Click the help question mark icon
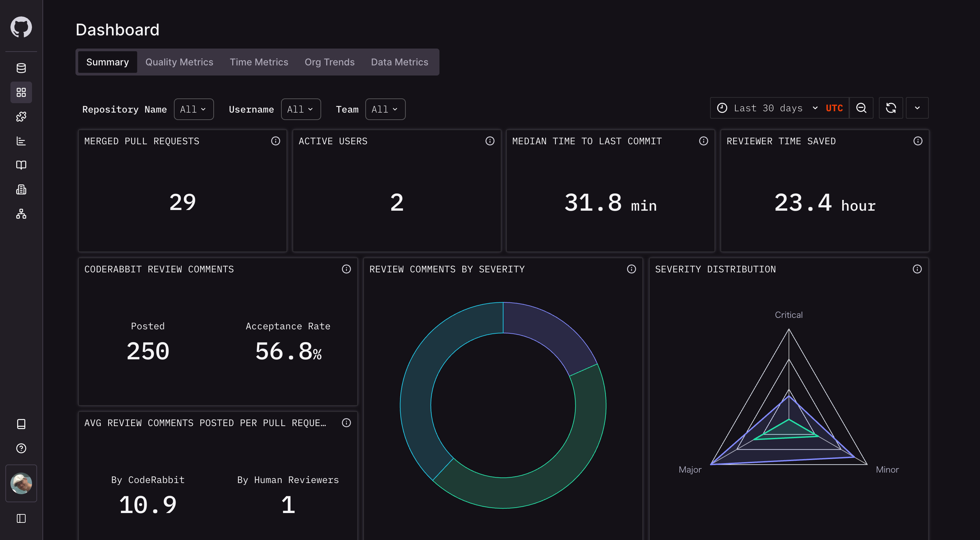This screenshot has height=540, width=980. 21,448
